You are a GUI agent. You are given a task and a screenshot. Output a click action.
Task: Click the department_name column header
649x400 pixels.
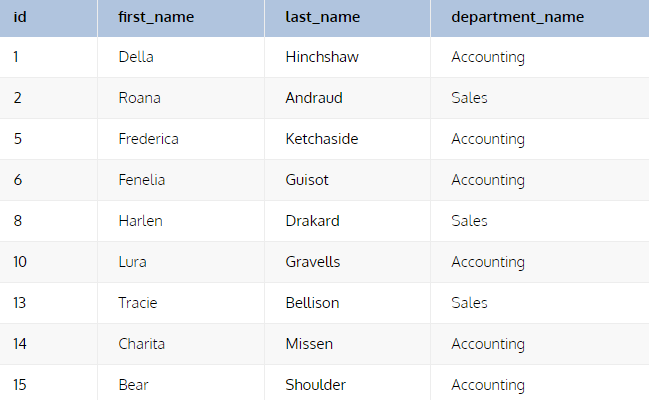(x=517, y=17)
